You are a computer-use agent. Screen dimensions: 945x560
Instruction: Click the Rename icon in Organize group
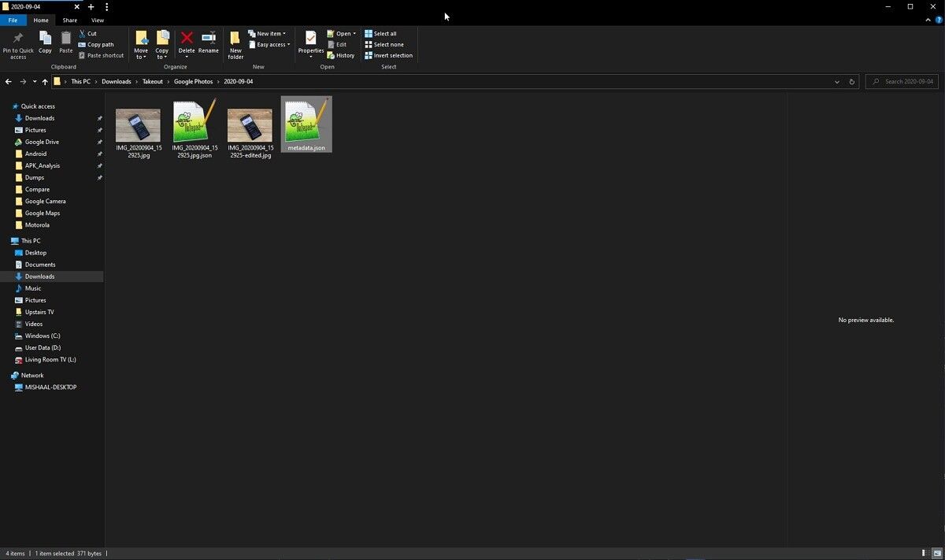209,38
